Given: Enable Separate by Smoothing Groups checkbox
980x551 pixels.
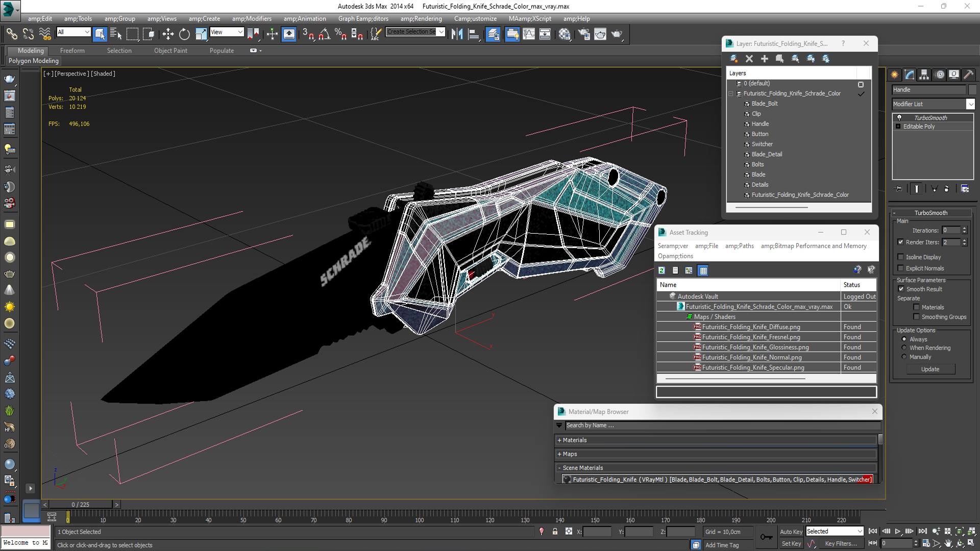Looking at the screenshot, I should click(917, 317).
